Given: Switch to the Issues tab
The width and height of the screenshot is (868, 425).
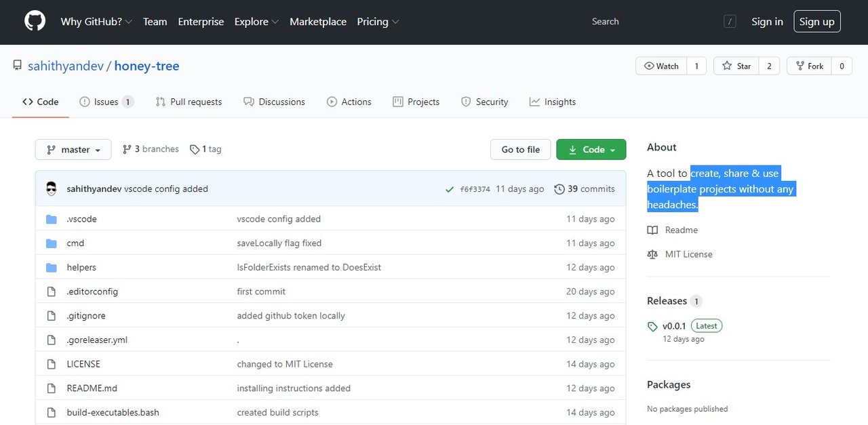Looking at the screenshot, I should point(106,102).
